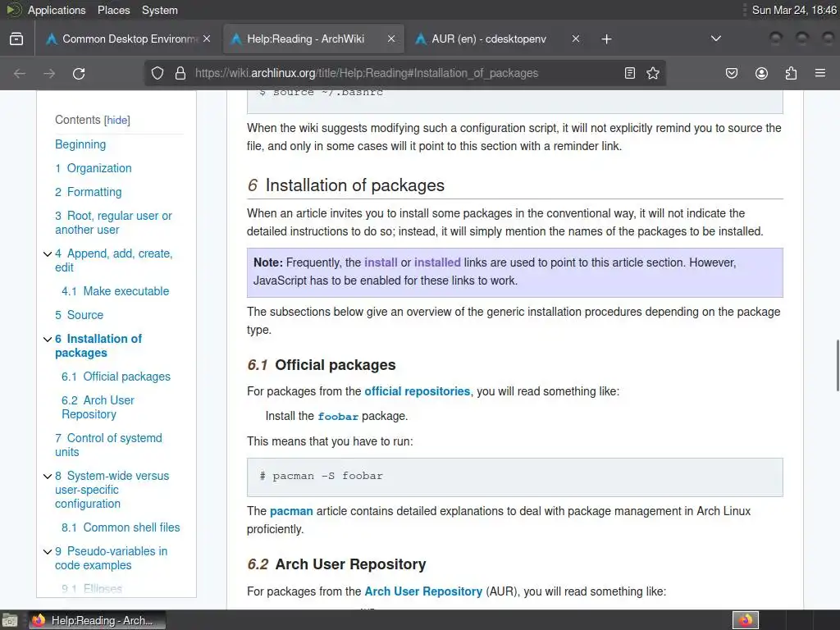
Task: Open the list all tabs dropdown
Action: [715, 39]
